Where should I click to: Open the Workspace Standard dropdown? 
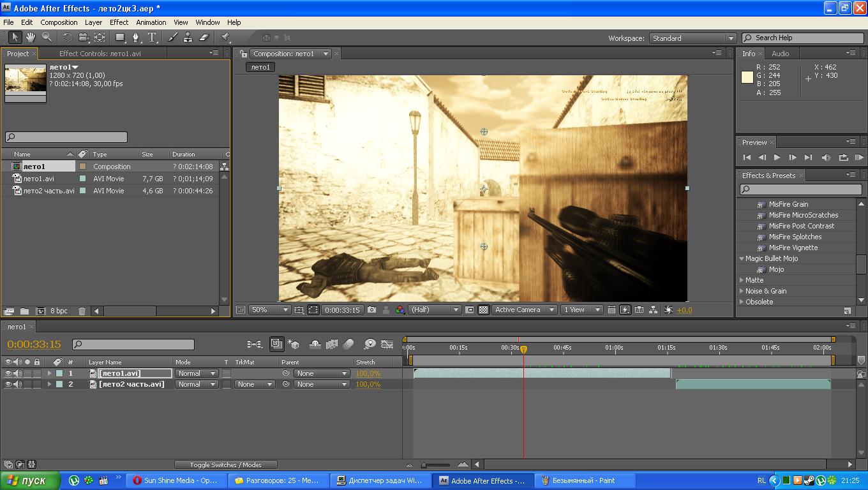(692, 38)
